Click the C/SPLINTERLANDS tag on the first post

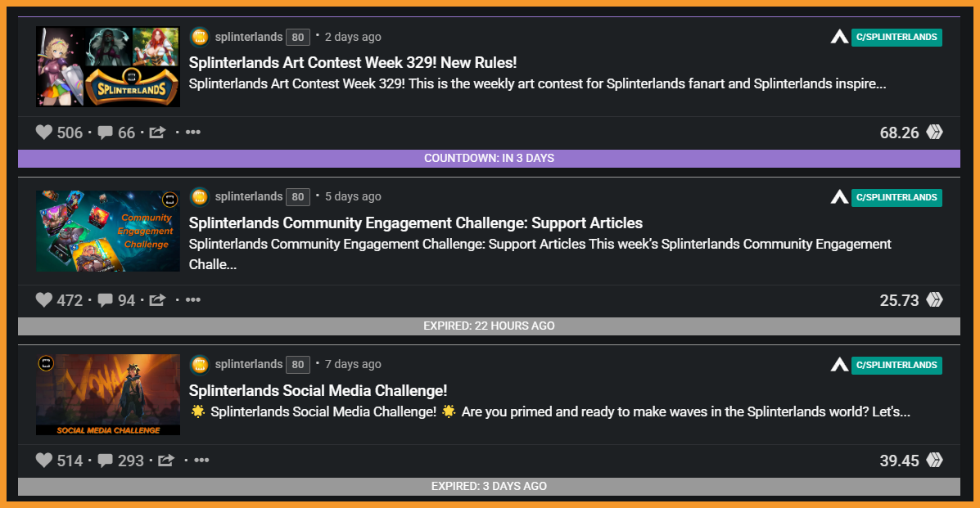tap(896, 38)
